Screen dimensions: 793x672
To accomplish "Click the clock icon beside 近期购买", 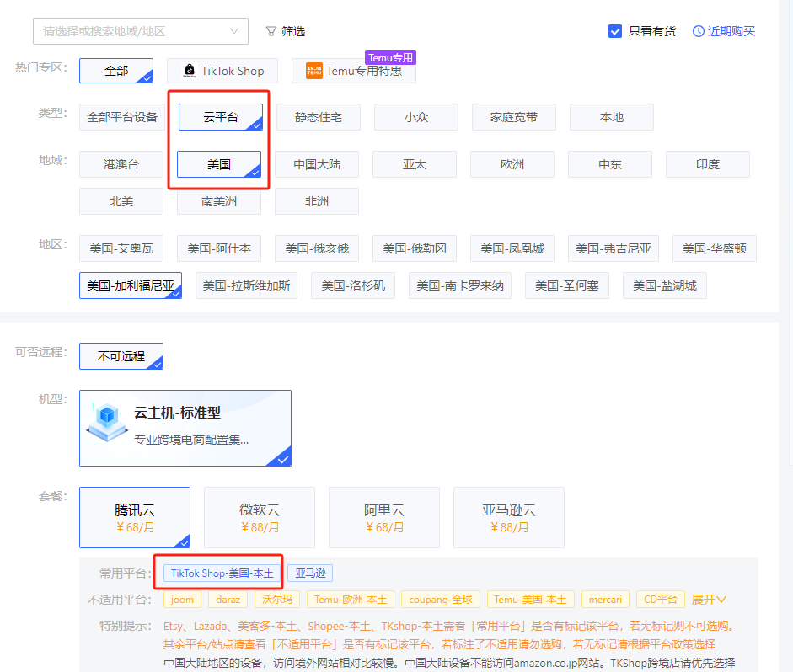I will coord(698,31).
